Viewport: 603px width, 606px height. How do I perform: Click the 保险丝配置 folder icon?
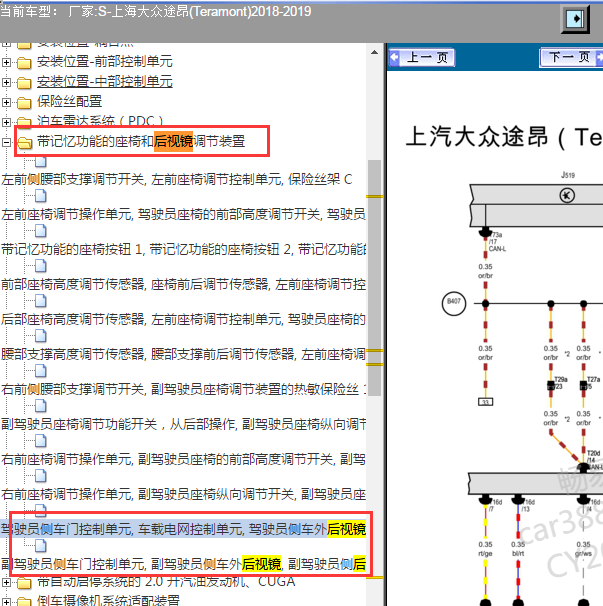pyautogui.click(x=24, y=102)
